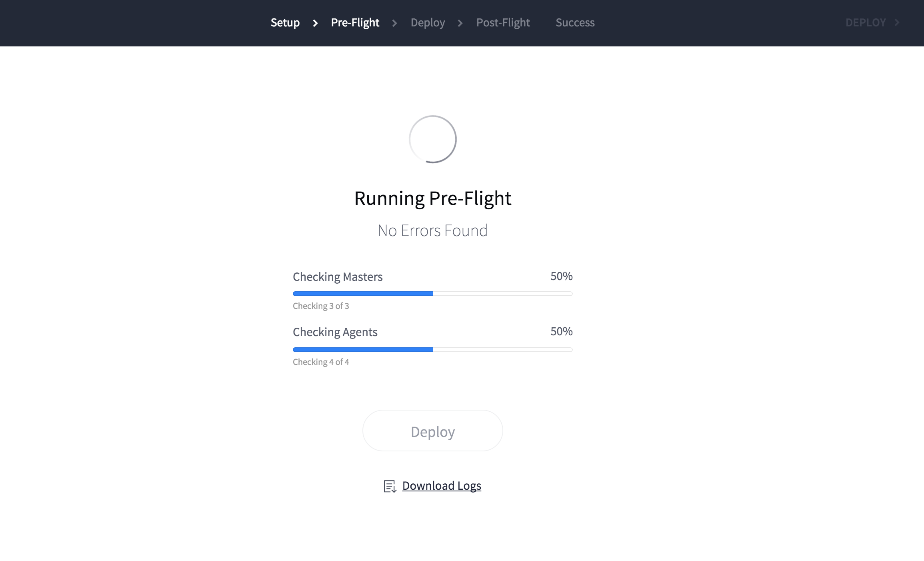Click the Checking Agents progress bar

tap(432, 350)
